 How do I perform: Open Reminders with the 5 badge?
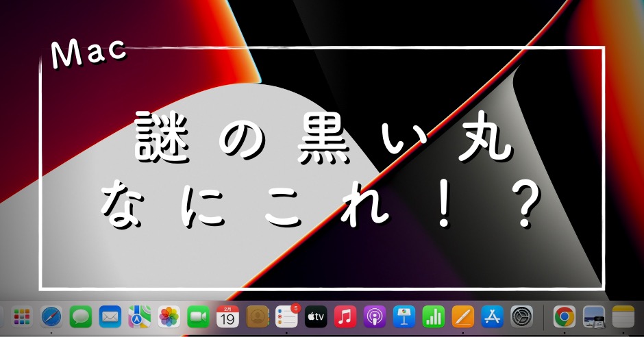(x=286, y=316)
